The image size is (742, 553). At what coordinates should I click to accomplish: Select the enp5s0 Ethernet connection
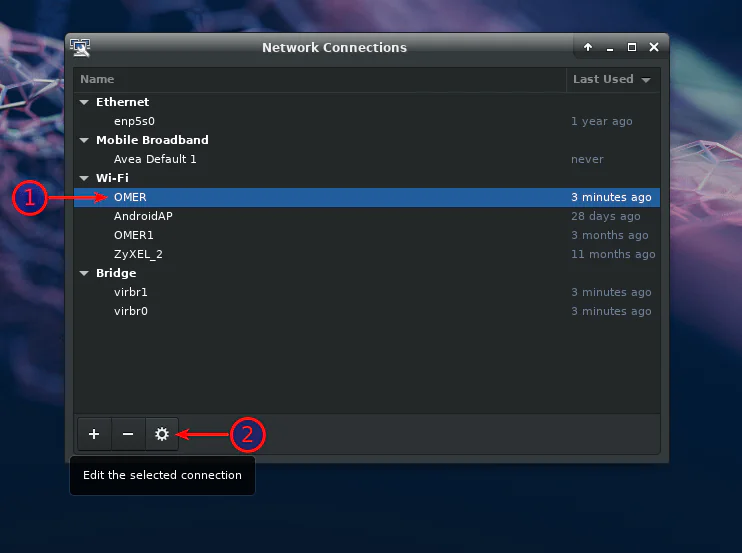pos(134,121)
